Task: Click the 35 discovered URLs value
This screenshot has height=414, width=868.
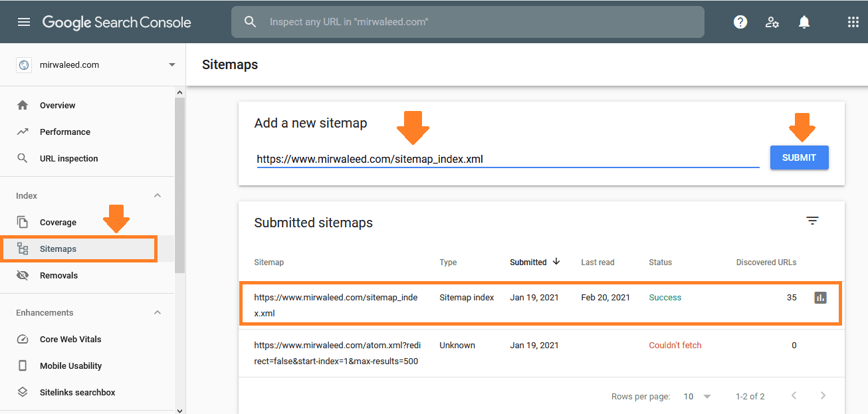Action: [x=792, y=297]
